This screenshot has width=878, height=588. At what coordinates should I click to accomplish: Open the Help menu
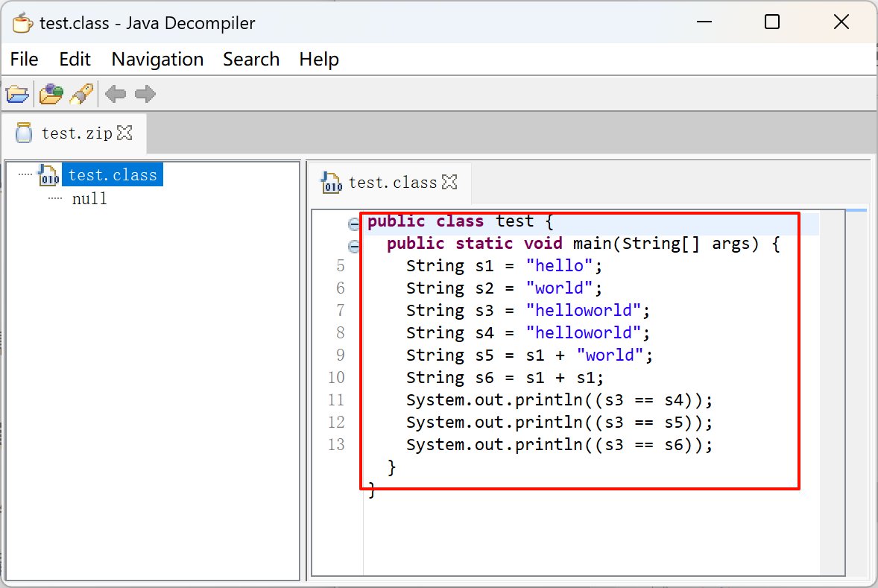click(x=319, y=60)
